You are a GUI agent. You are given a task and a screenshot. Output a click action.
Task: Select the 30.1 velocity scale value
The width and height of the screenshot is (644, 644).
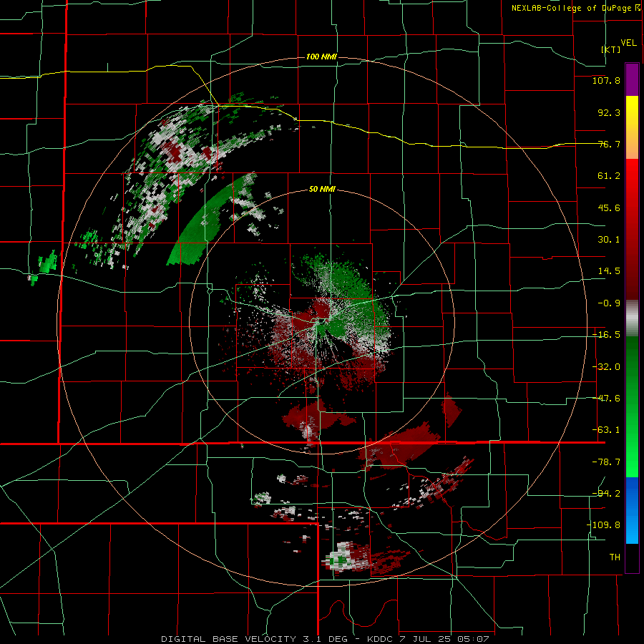609,240
